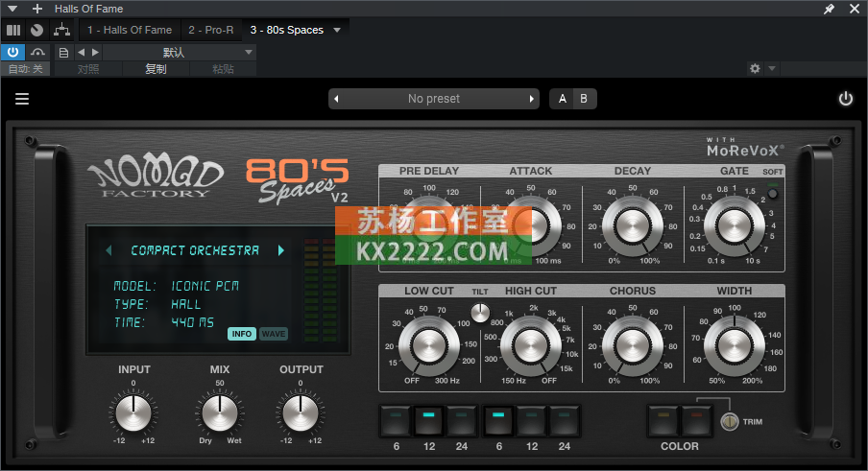Open the window dropdown triangle at top-left
The image size is (868, 471).
point(12,9)
